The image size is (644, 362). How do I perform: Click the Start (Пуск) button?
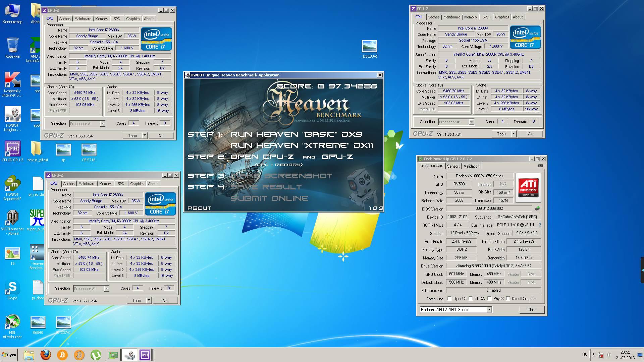coord(9,355)
